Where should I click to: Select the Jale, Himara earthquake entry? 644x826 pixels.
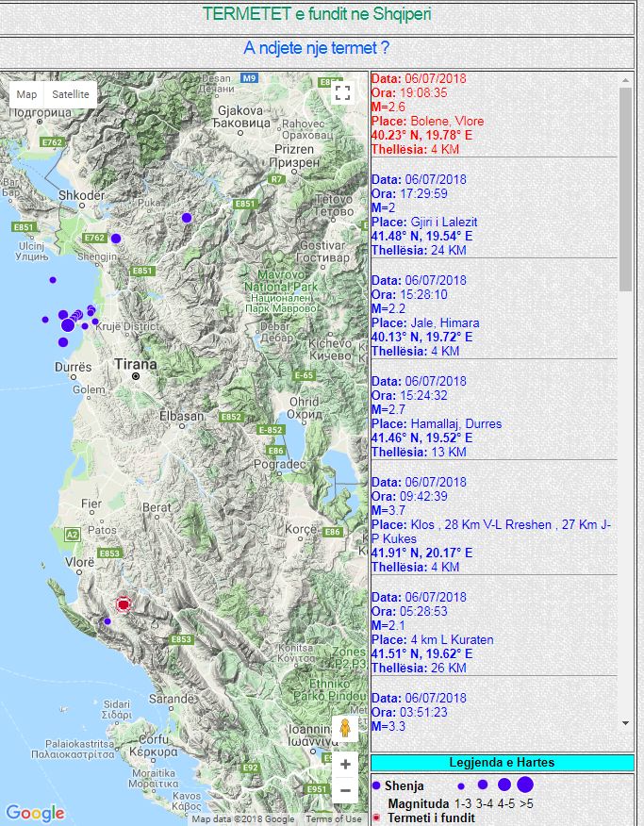point(444,322)
